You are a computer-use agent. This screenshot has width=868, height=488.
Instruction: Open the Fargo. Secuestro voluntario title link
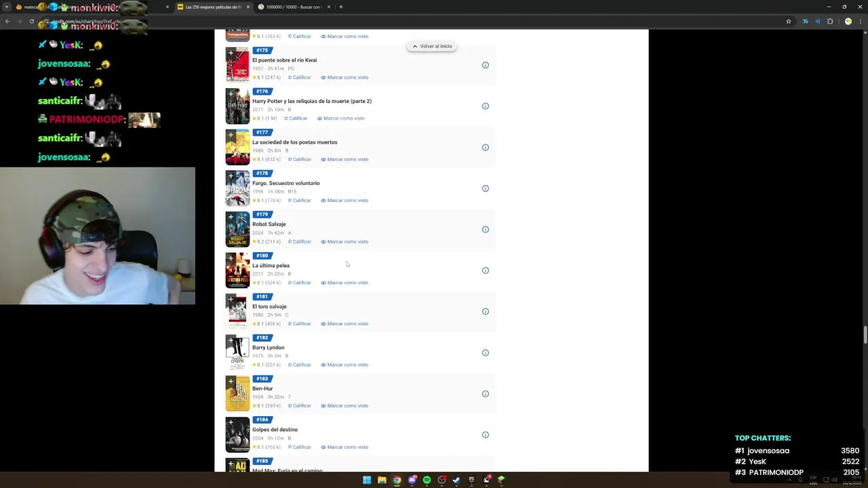click(285, 183)
